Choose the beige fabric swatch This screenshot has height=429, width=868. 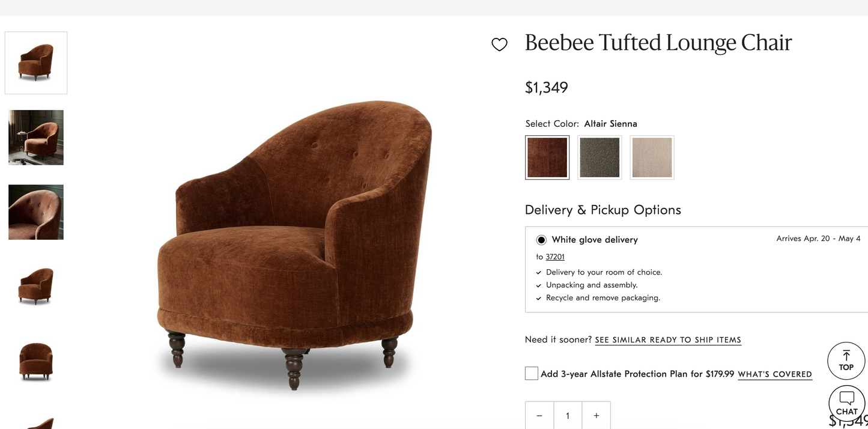point(652,157)
